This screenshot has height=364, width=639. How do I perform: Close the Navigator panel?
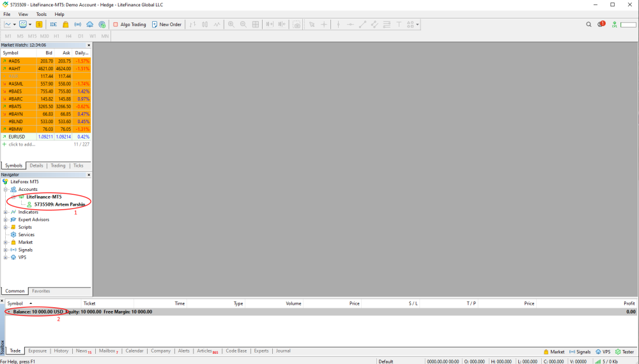(x=89, y=175)
